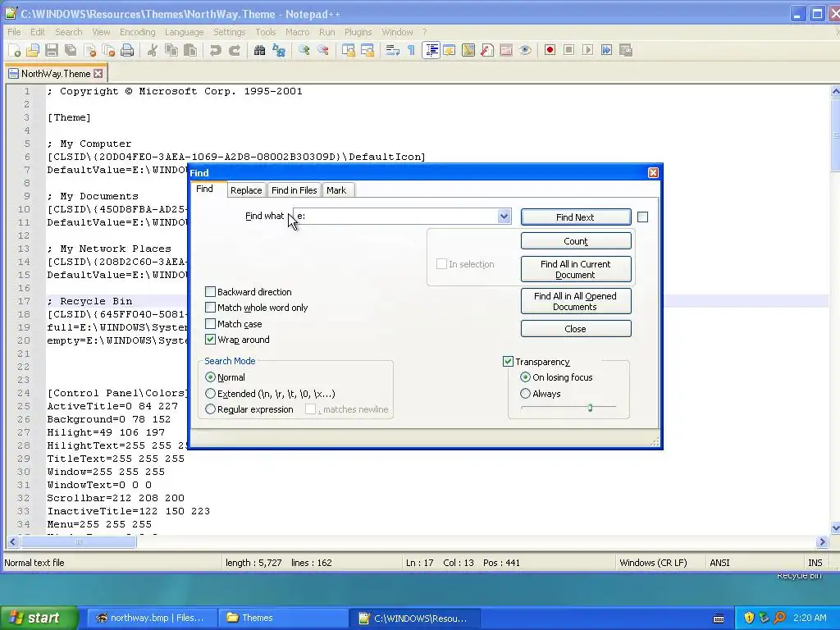Open the Language menu
This screenshot has height=630, width=840.
185,32
